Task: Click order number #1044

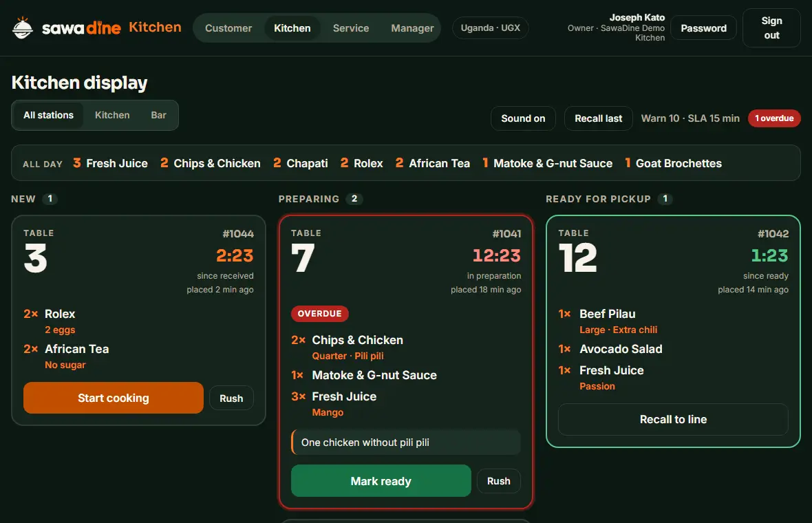Action: coord(238,234)
